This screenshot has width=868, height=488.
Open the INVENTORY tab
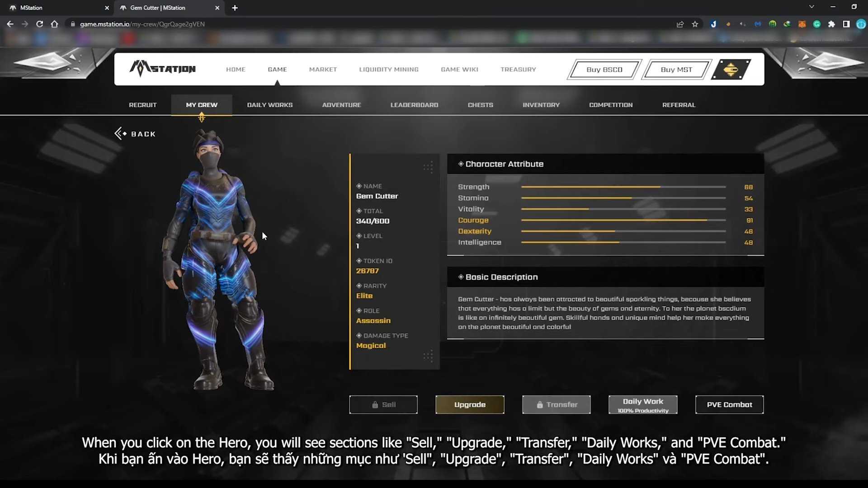coord(541,105)
